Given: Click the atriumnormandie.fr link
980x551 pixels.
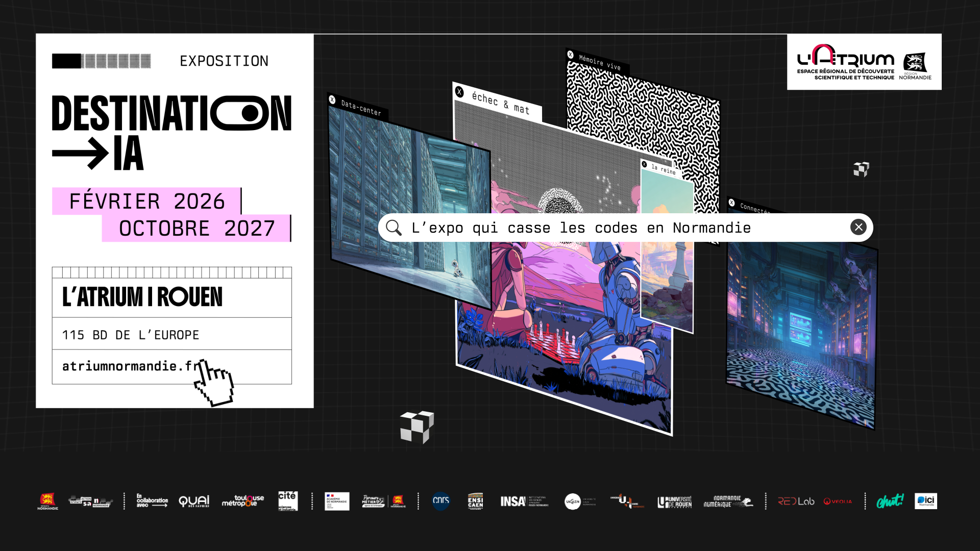Looking at the screenshot, I should pos(130,366).
